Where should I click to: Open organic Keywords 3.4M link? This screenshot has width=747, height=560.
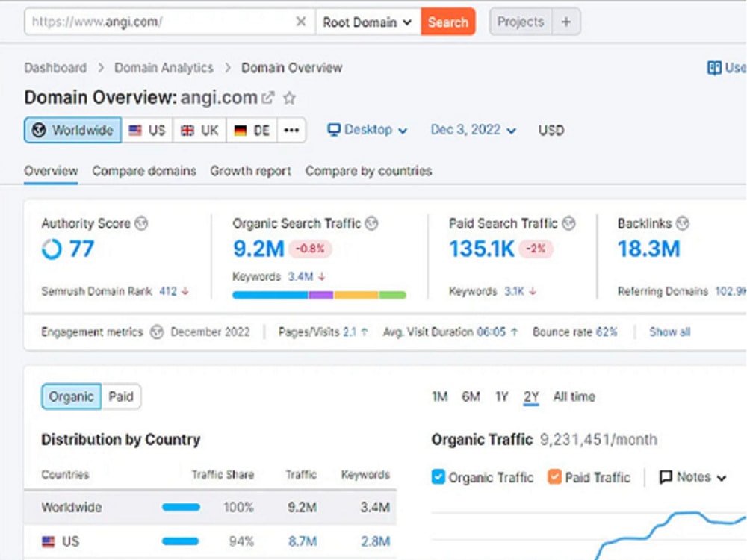[300, 276]
